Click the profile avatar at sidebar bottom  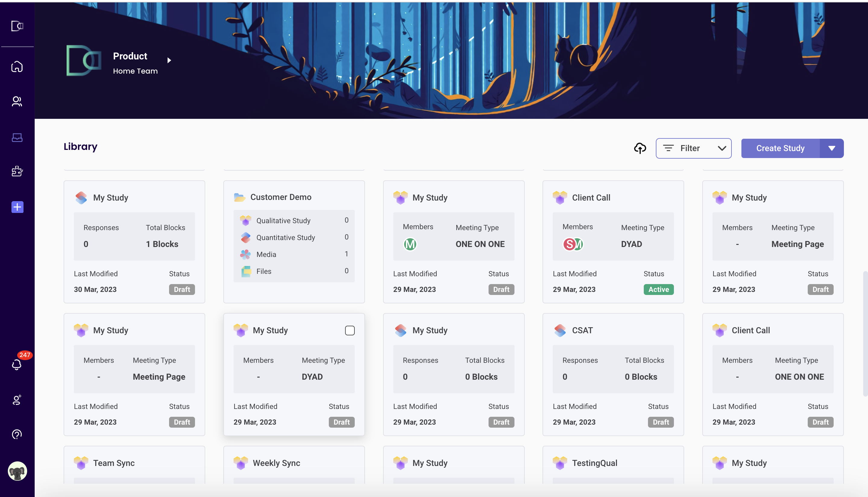pos(17,471)
